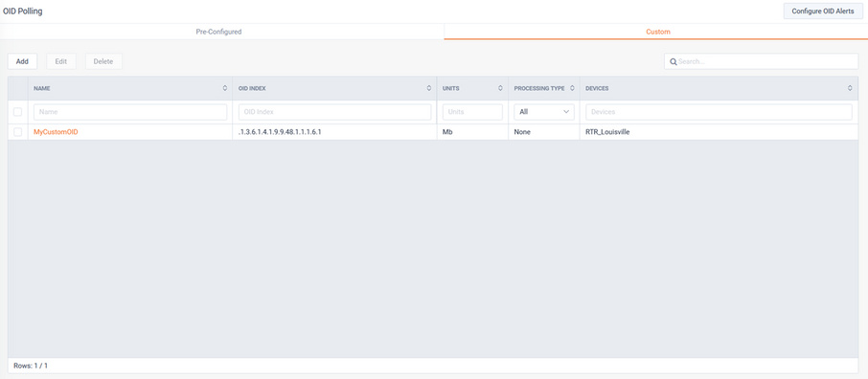The image size is (868, 379).
Task: Sort by the OID INDEX column arrows
Action: pos(429,88)
